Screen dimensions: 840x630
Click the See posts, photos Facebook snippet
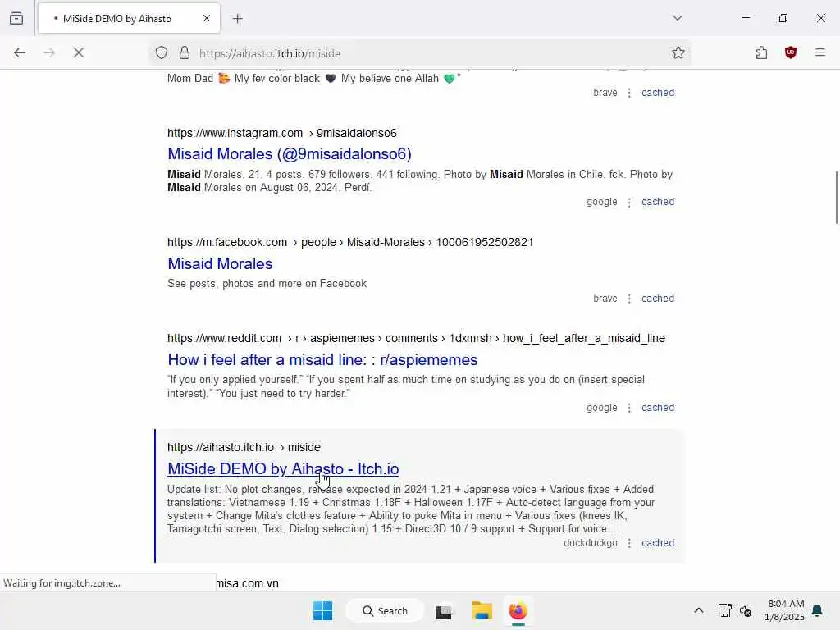267,283
